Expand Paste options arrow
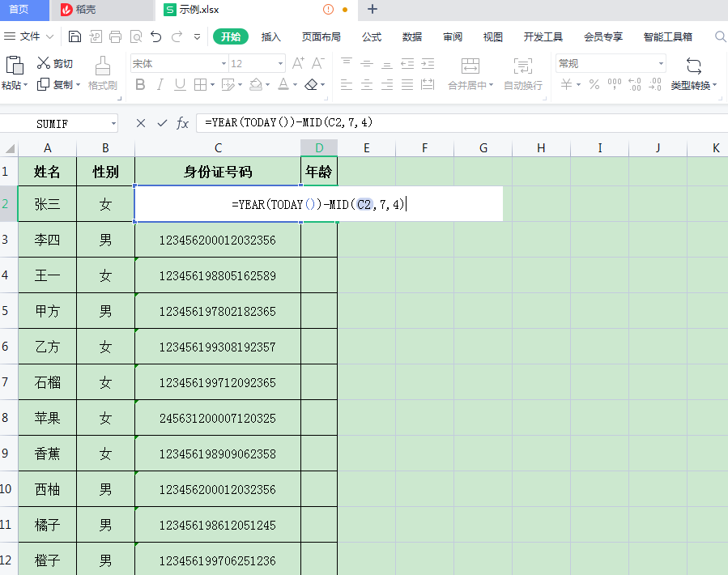The width and height of the screenshot is (728, 575). point(26,85)
